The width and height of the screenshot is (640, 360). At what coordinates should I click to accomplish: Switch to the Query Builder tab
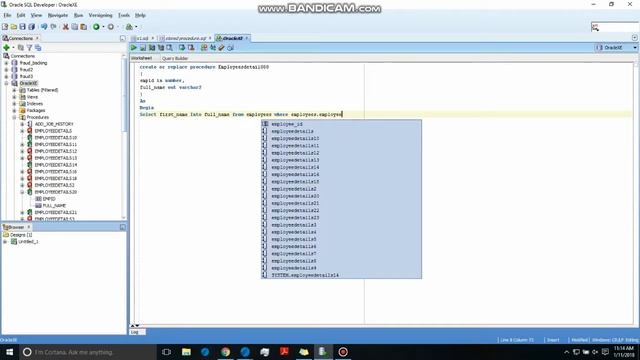click(175, 58)
